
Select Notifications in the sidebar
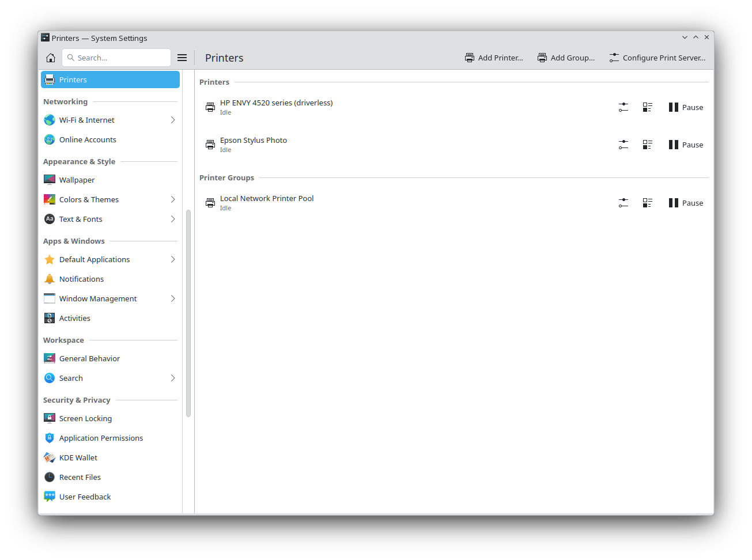(x=81, y=279)
